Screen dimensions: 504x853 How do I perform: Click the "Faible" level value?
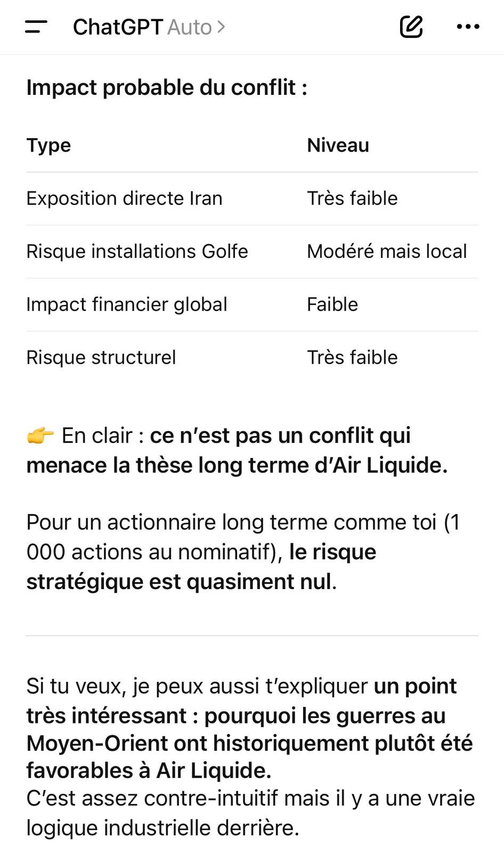pyautogui.click(x=332, y=304)
